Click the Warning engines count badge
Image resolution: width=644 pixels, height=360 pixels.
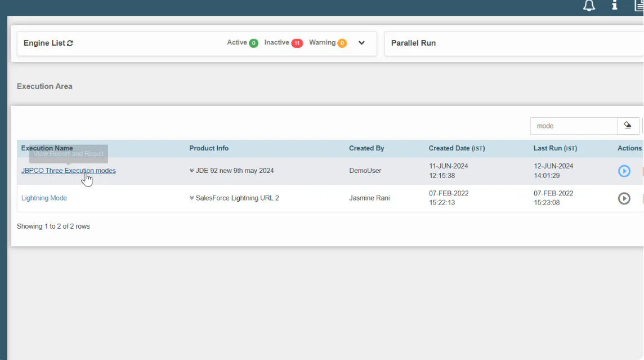coord(342,43)
